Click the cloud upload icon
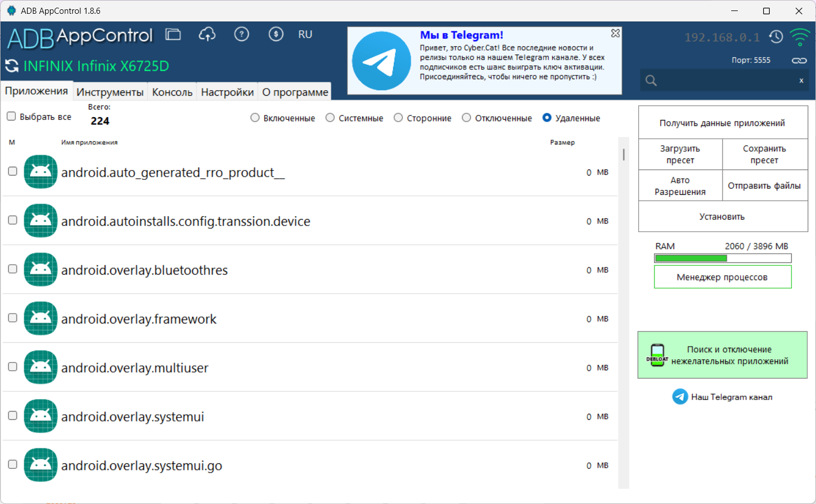816x504 pixels. [x=207, y=35]
